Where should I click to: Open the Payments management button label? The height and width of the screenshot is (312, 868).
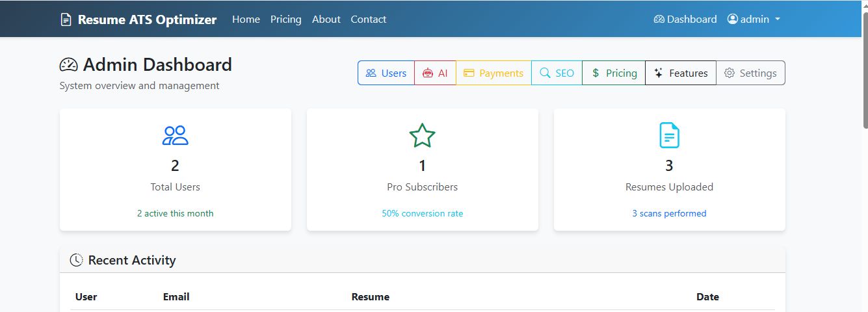tap(501, 73)
